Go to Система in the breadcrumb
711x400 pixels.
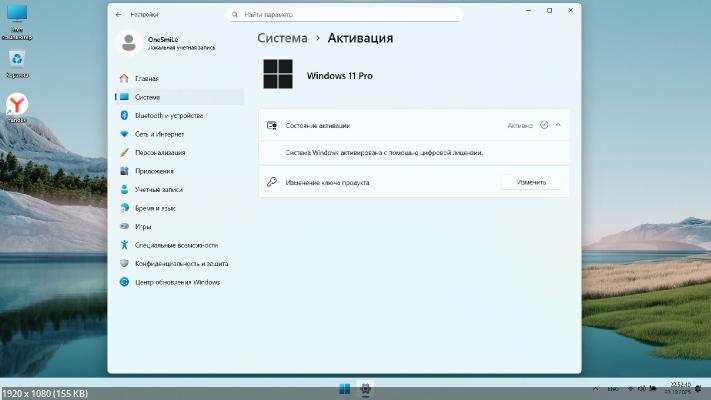(282, 38)
